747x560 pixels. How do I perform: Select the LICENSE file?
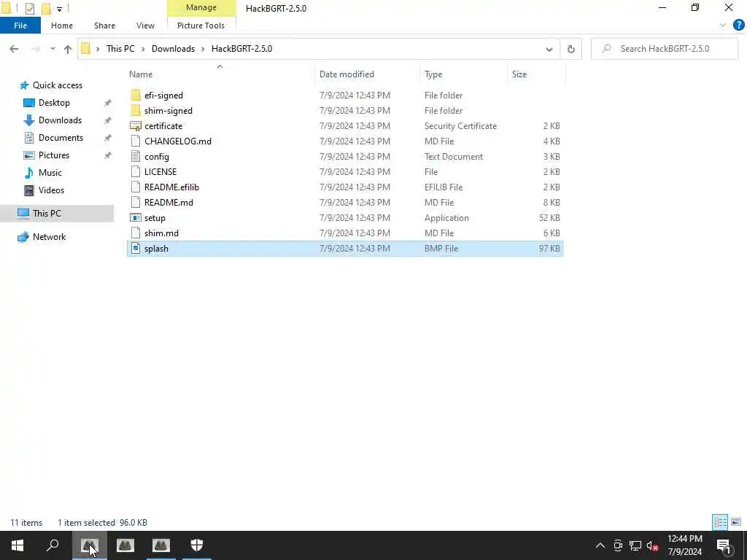pos(160,171)
